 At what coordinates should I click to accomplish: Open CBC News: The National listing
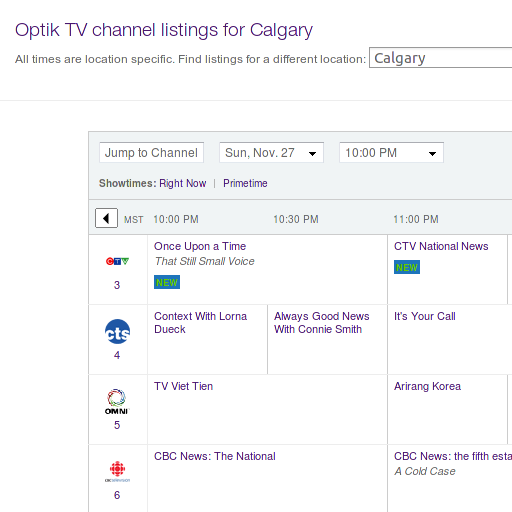[x=215, y=456]
